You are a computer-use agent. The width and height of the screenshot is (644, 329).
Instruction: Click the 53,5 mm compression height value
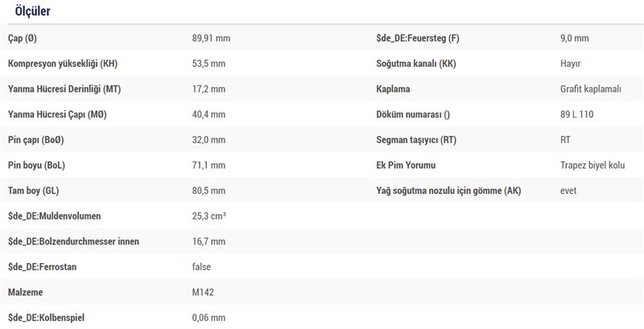point(208,64)
